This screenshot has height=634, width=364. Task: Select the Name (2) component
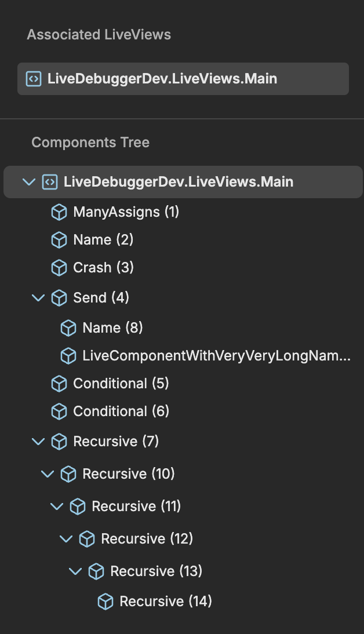pyautogui.click(x=103, y=240)
